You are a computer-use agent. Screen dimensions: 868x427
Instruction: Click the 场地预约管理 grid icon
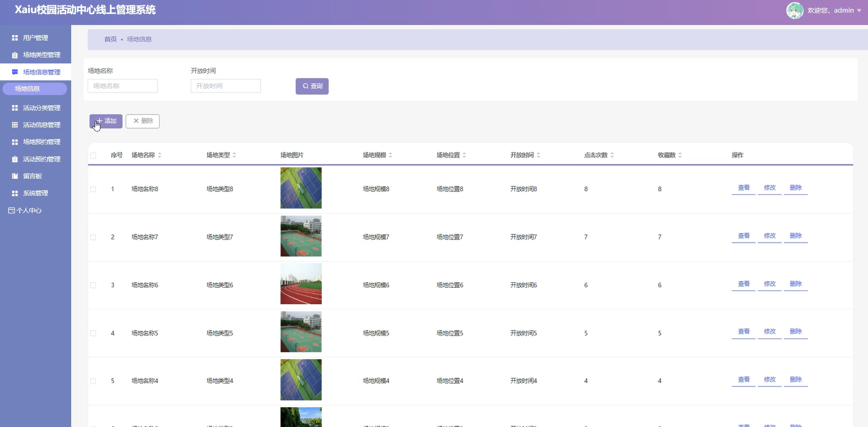[15, 142]
